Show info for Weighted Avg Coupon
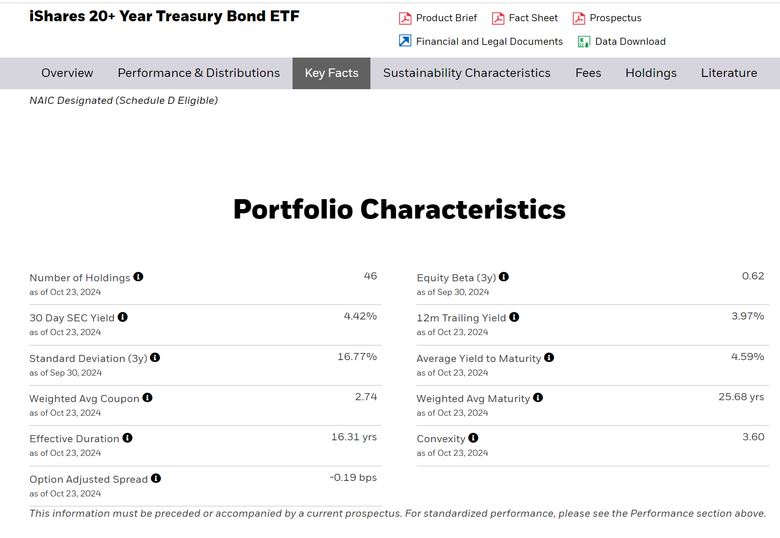The image size is (780, 538). pos(147,397)
